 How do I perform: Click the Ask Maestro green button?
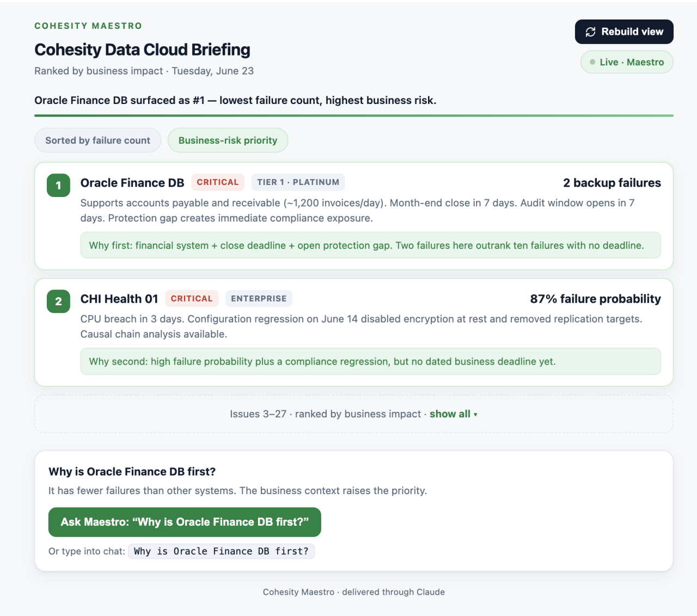[x=185, y=522]
